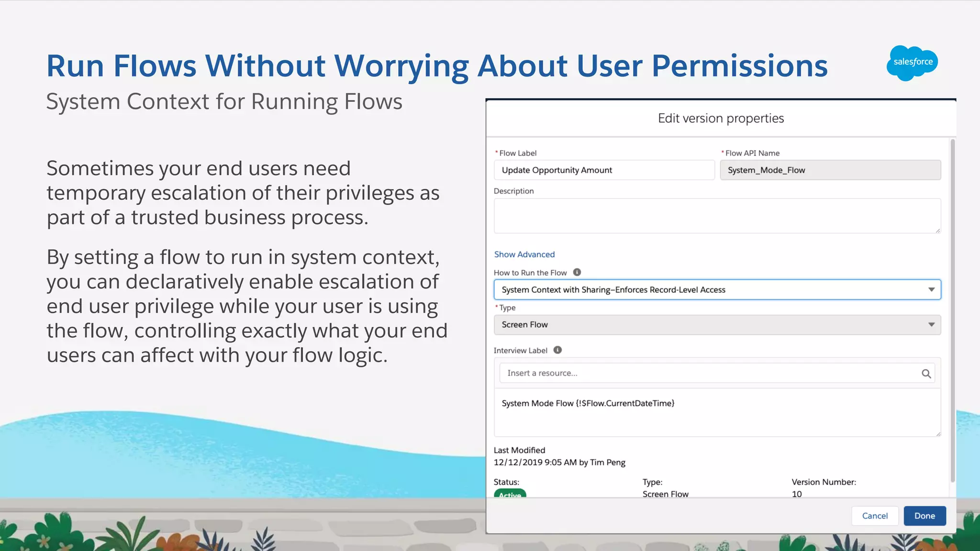Click the Version Number value 10
This screenshot has height=551, width=980.
(x=797, y=494)
